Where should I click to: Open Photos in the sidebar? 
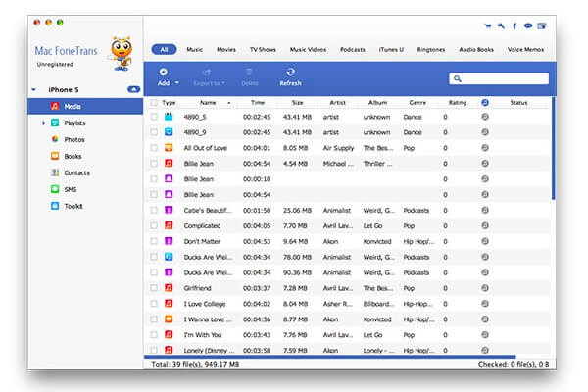(x=73, y=139)
